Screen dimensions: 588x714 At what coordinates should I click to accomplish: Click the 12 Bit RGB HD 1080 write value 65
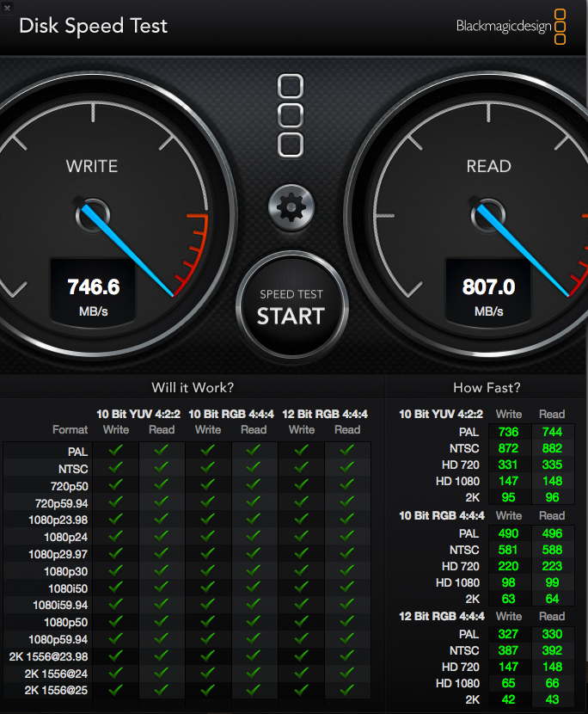coord(508,683)
